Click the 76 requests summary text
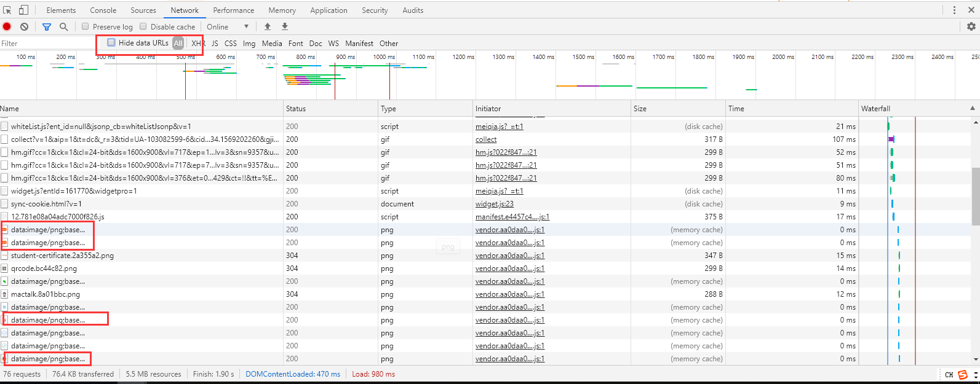 click(x=22, y=374)
